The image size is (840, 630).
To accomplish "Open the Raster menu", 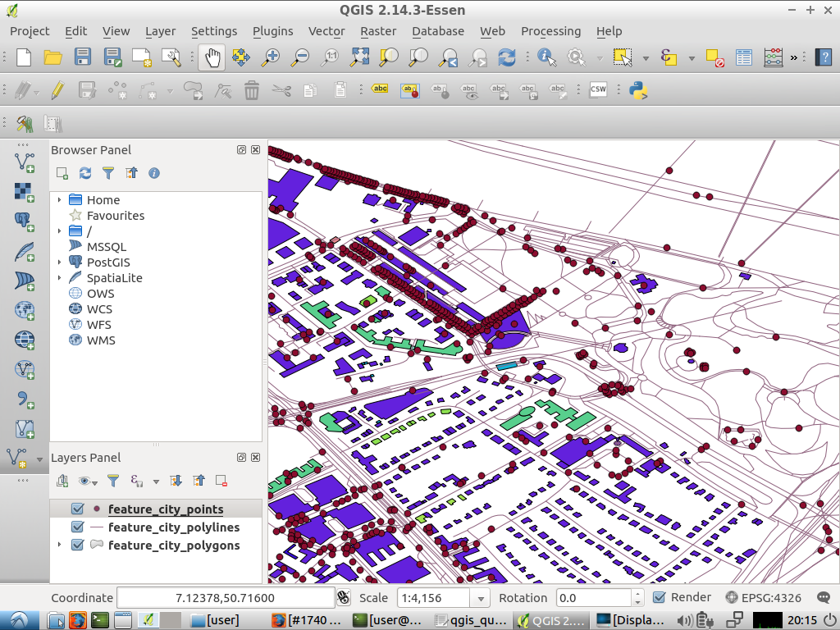I will click(x=378, y=31).
